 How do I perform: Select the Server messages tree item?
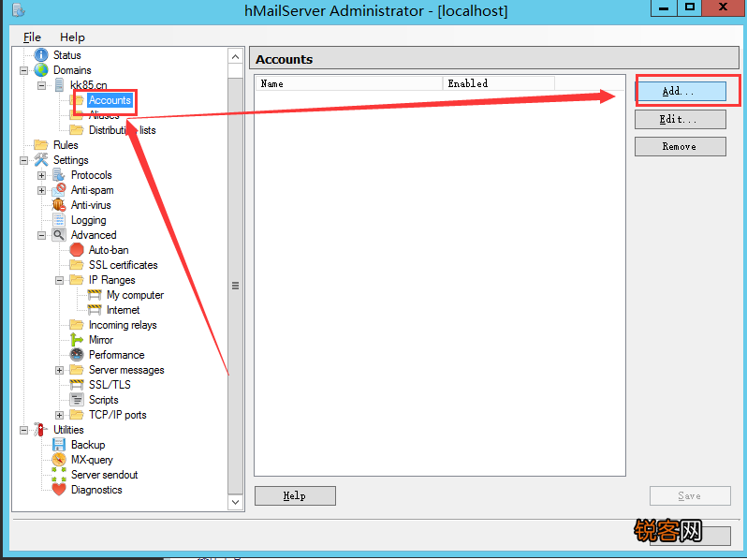[x=126, y=370]
